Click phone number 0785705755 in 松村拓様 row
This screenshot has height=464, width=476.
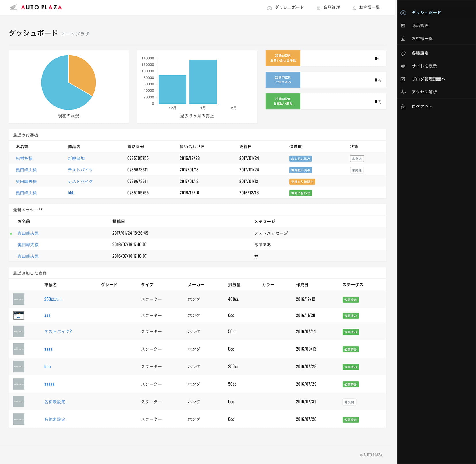tap(138, 159)
